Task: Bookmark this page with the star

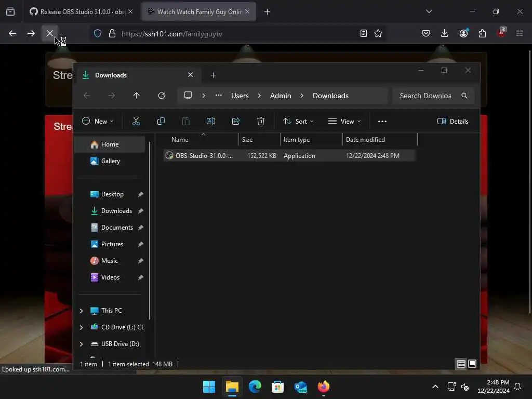Action: pyautogui.click(x=378, y=33)
